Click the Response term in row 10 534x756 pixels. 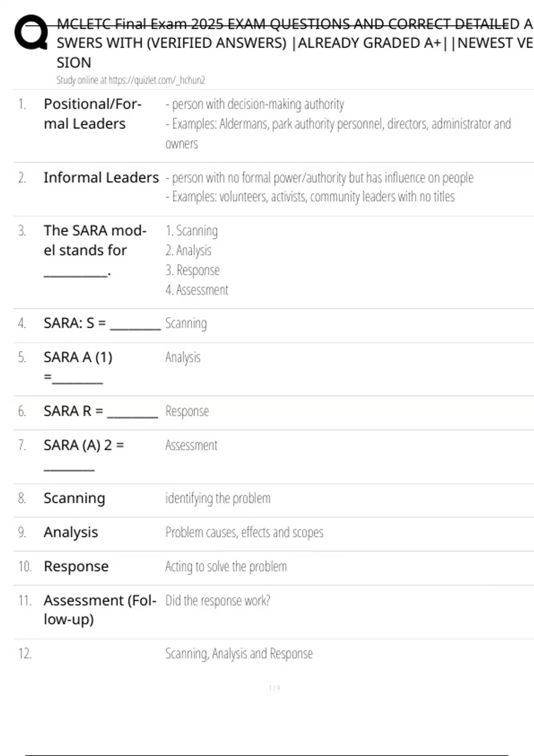pyautogui.click(x=76, y=567)
